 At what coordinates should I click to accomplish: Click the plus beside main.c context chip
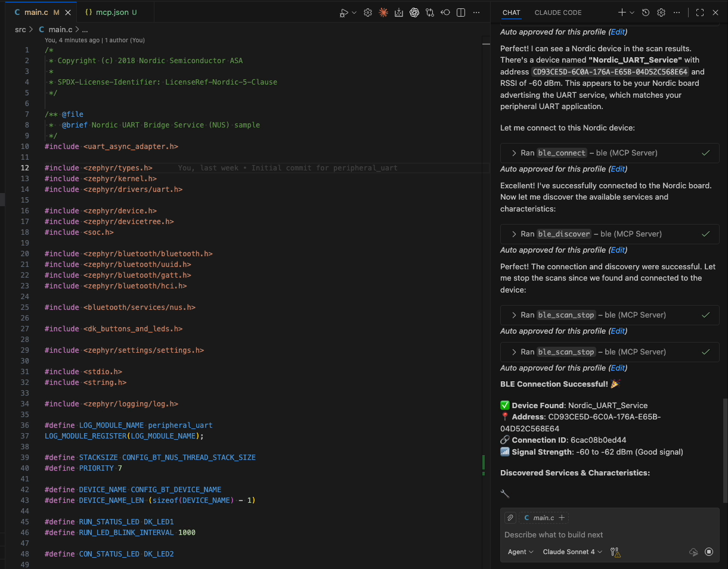(x=562, y=518)
